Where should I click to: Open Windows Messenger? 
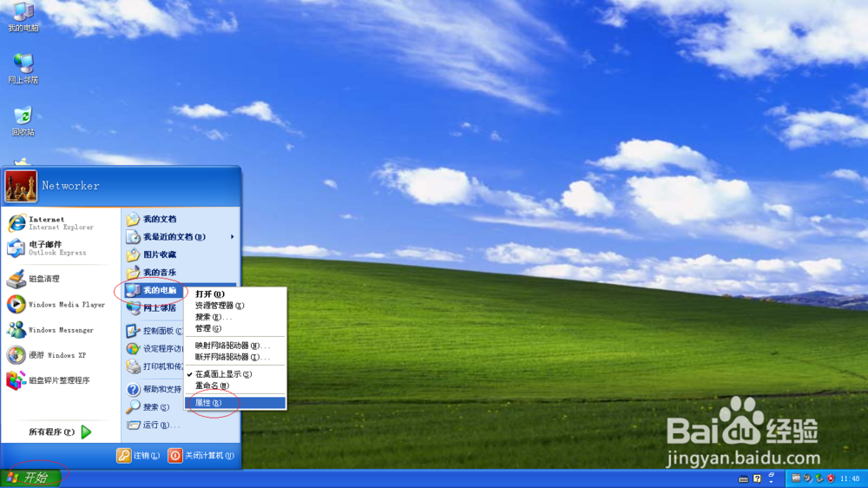coord(61,330)
